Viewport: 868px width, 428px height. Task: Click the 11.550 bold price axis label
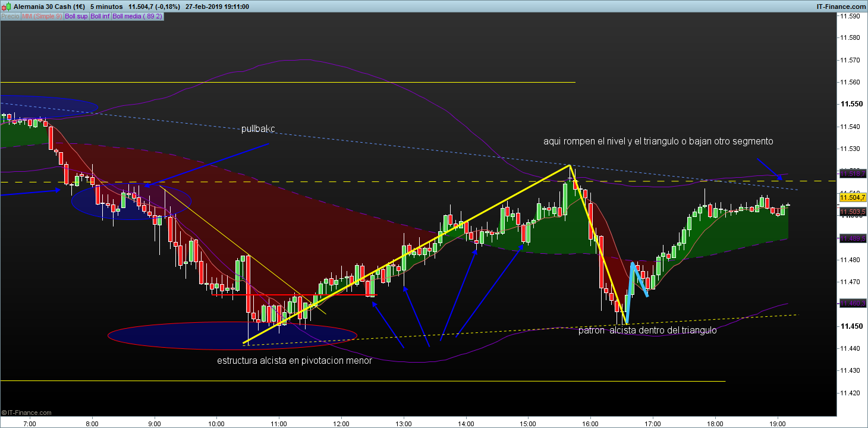[851, 104]
